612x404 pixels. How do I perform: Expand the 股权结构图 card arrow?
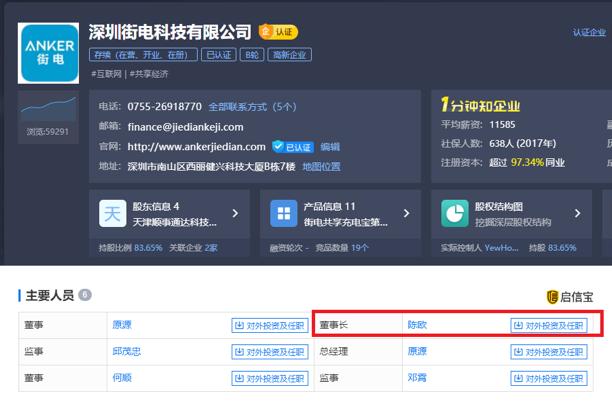(x=577, y=214)
